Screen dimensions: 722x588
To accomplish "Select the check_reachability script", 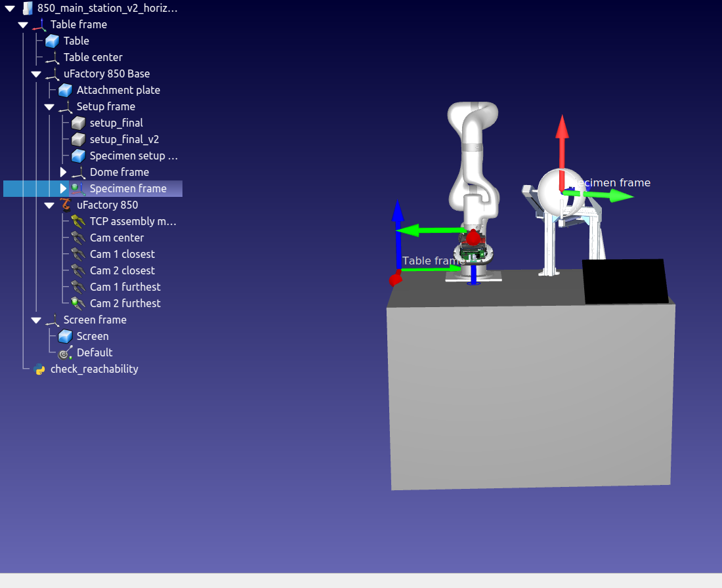I will [95, 369].
